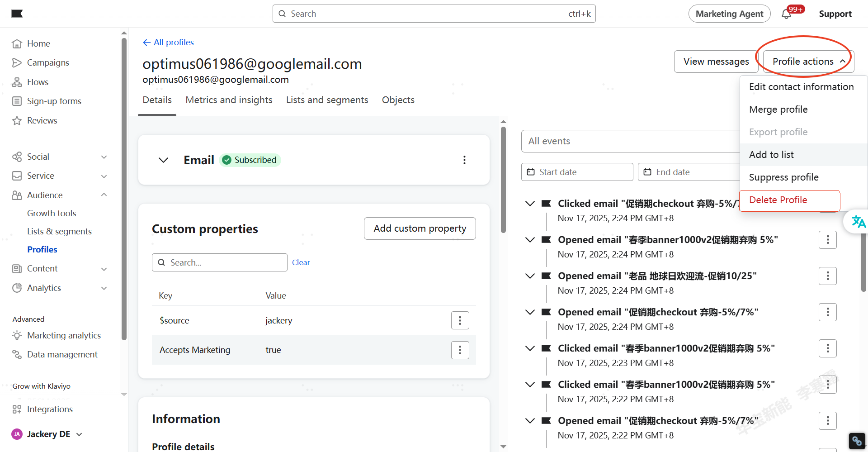Switch to Details tab
This screenshot has height=452, width=868.
coord(157,100)
